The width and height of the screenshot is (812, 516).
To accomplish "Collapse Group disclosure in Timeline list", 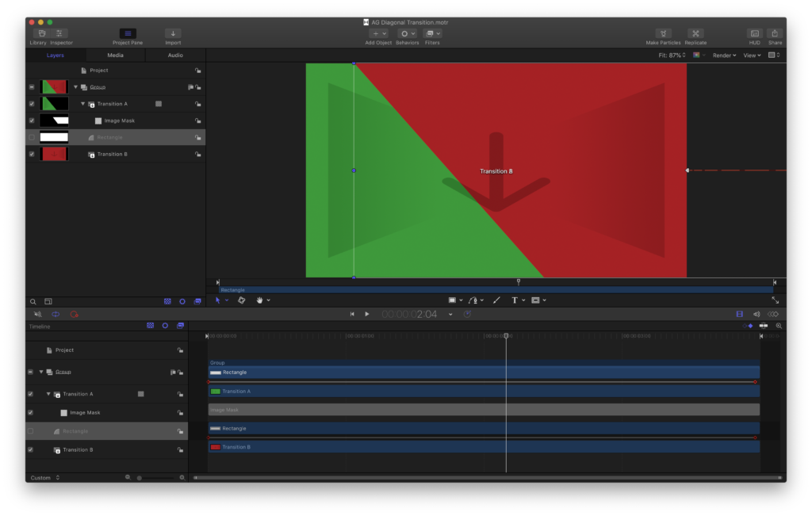I will point(41,372).
